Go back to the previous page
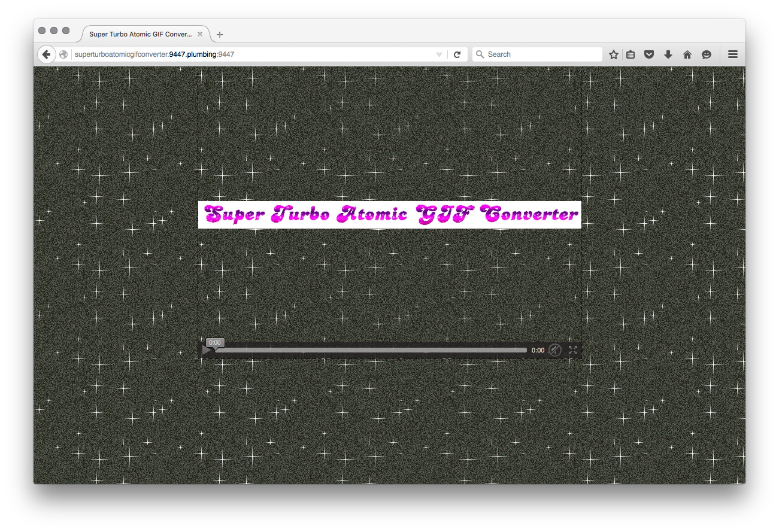This screenshot has height=532, width=779. (47, 54)
